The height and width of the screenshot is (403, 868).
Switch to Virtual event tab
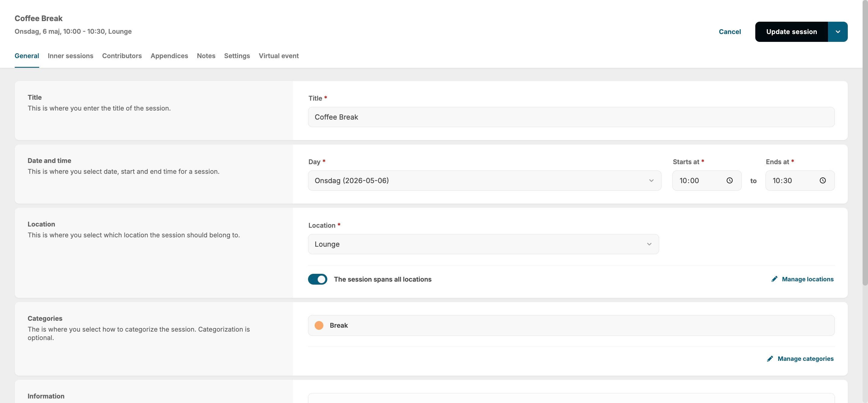click(x=279, y=56)
